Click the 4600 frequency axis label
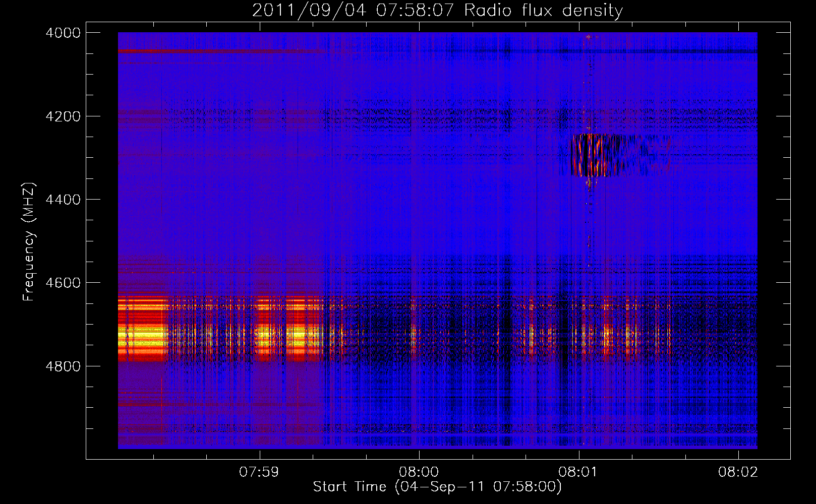The image size is (816, 504). 63,283
